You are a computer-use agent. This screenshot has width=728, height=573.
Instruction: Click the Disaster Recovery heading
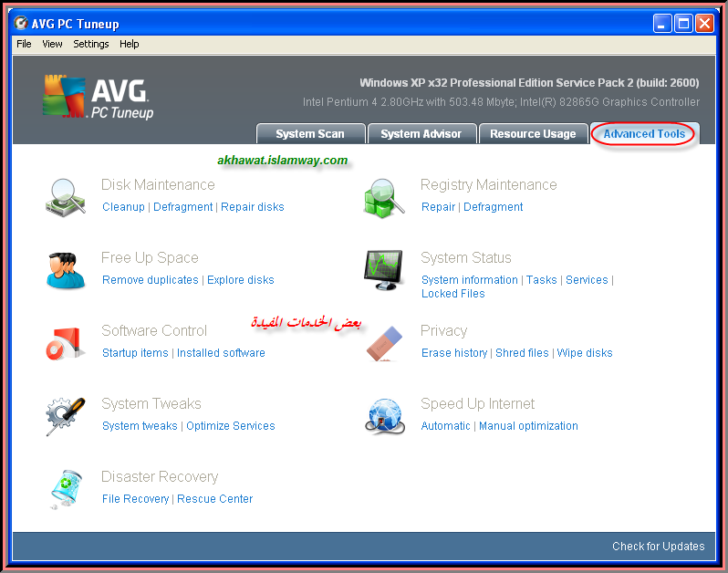tap(160, 476)
